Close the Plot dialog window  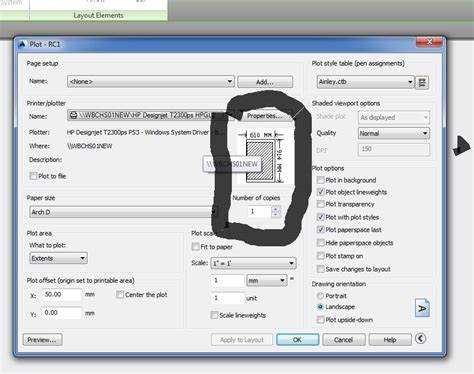tap(429, 42)
